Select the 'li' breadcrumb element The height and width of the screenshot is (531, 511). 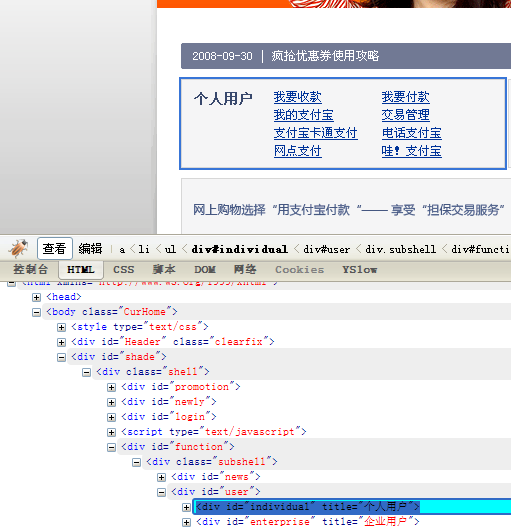click(144, 250)
